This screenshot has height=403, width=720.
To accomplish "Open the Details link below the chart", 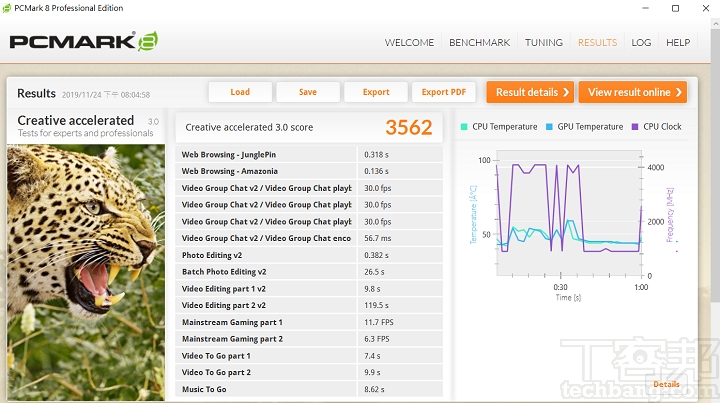I will tap(666, 384).
